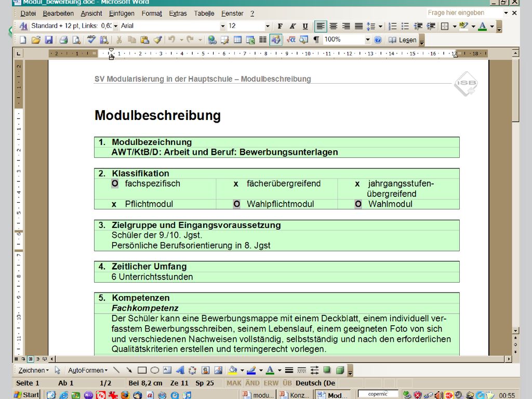Open the Datei menu
The height and width of the screenshot is (399, 532).
point(28,14)
